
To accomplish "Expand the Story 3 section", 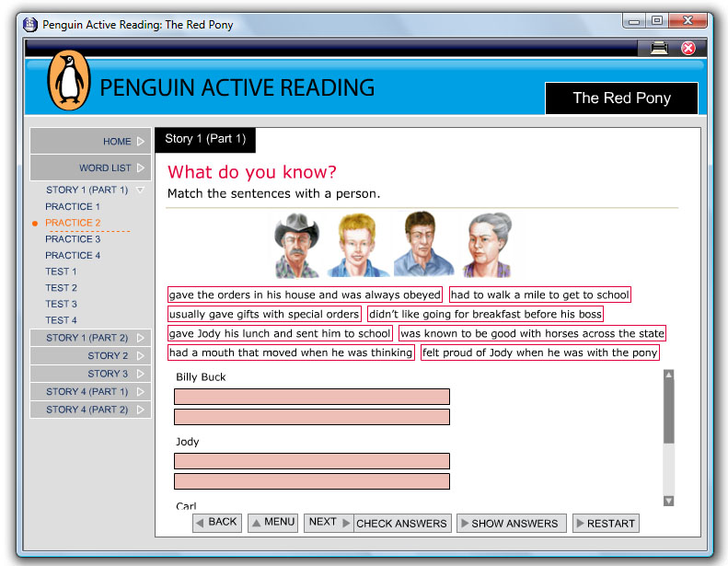I will (x=90, y=374).
